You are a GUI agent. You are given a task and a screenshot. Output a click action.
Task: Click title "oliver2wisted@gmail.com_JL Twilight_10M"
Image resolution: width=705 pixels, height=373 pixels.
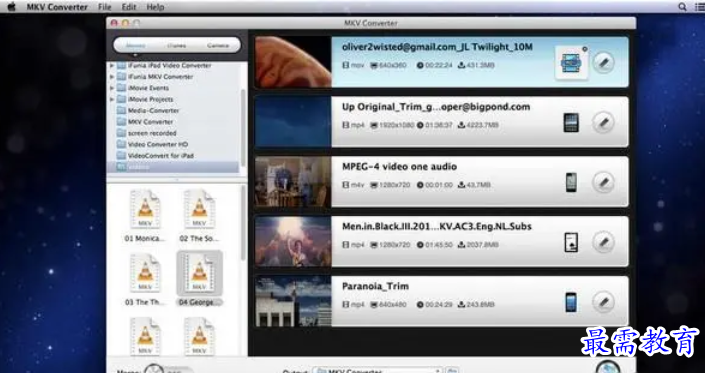(x=437, y=47)
